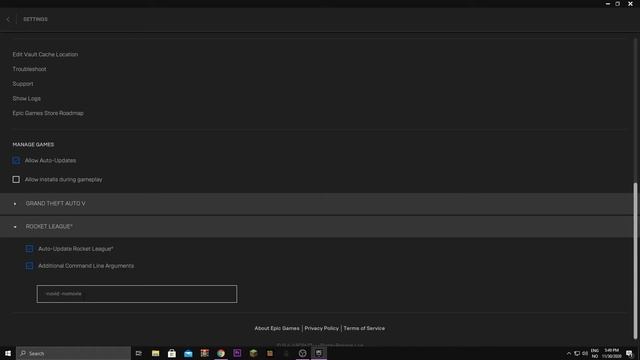Viewport: 640px width, 360px height.
Task: Enable Allow installs during gameplay
Action: [x=16, y=180]
